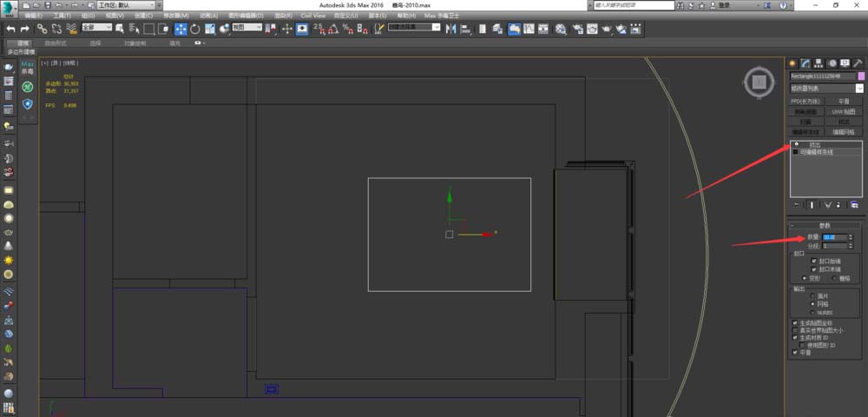Toggle the 2.5D Snaps button

click(x=319, y=29)
